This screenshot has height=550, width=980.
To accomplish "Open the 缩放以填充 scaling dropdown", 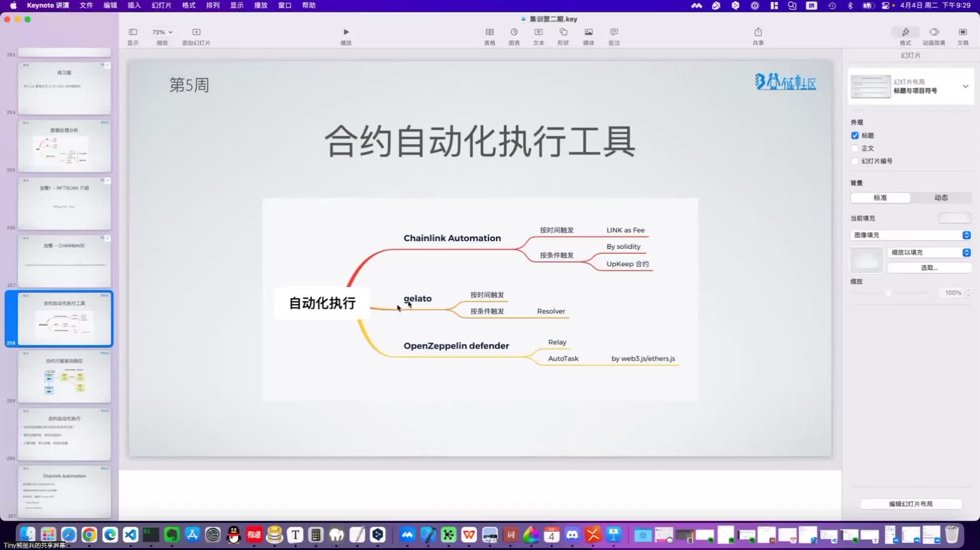I will click(930, 253).
